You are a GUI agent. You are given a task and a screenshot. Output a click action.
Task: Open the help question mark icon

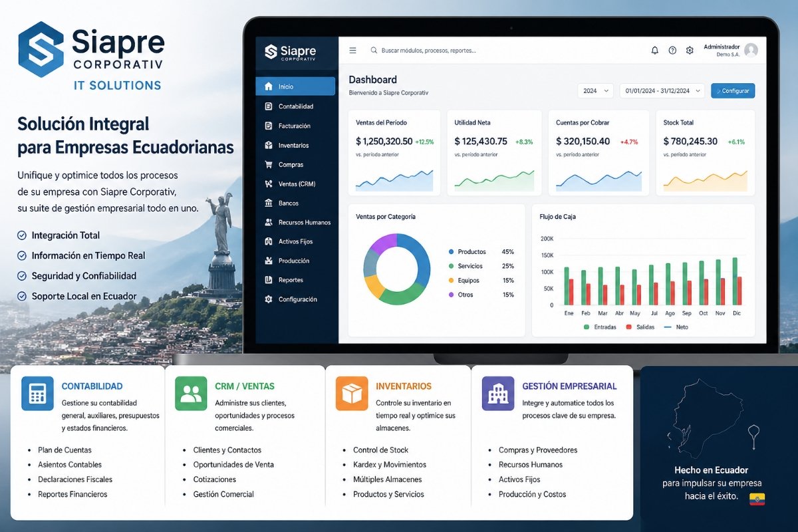(x=672, y=51)
